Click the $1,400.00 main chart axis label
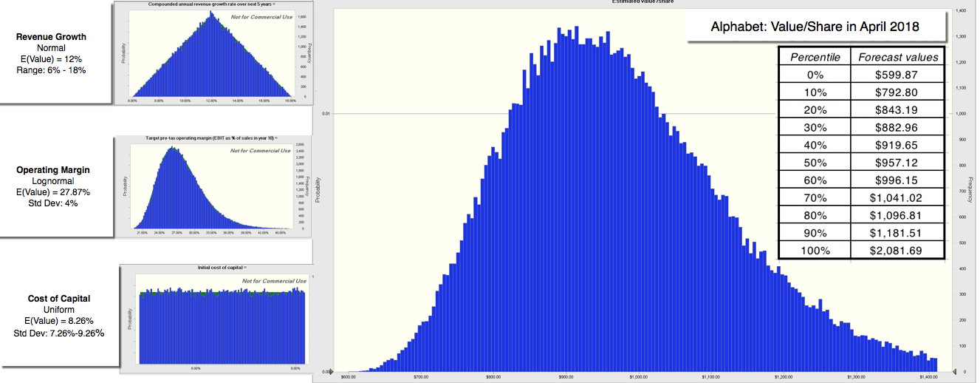The height and width of the screenshot is (383, 980). (929, 377)
